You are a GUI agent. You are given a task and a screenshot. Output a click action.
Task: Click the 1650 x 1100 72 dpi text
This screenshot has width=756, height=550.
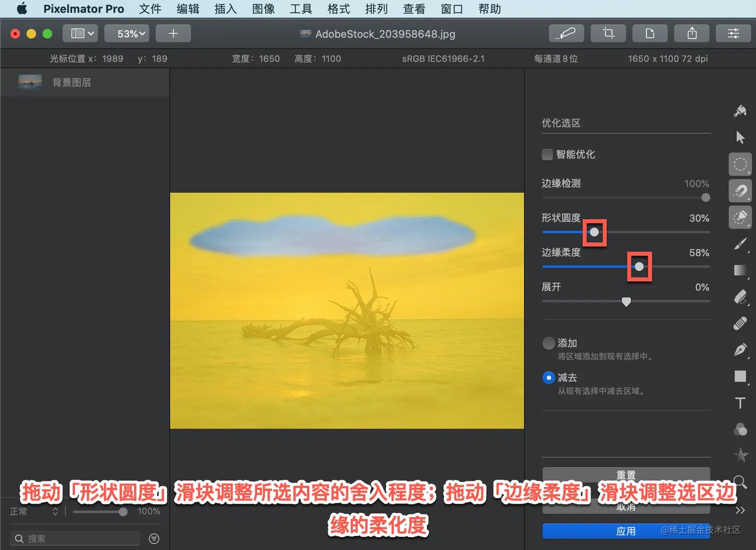click(668, 59)
